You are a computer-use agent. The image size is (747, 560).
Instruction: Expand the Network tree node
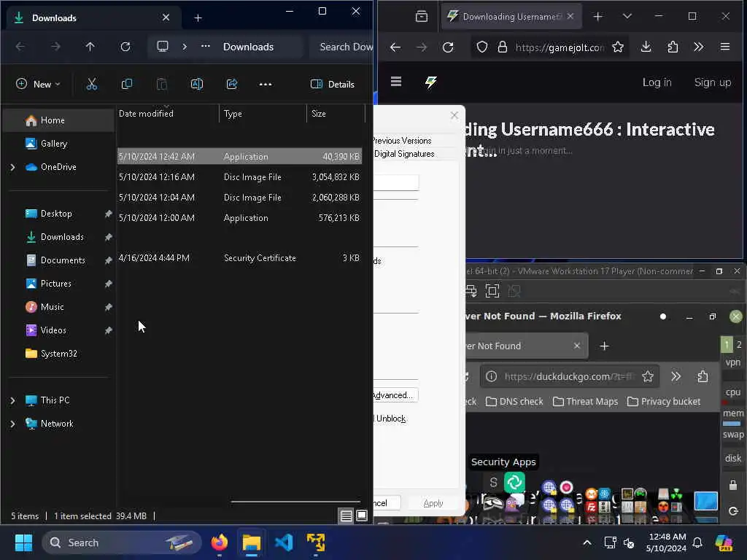[13, 424]
